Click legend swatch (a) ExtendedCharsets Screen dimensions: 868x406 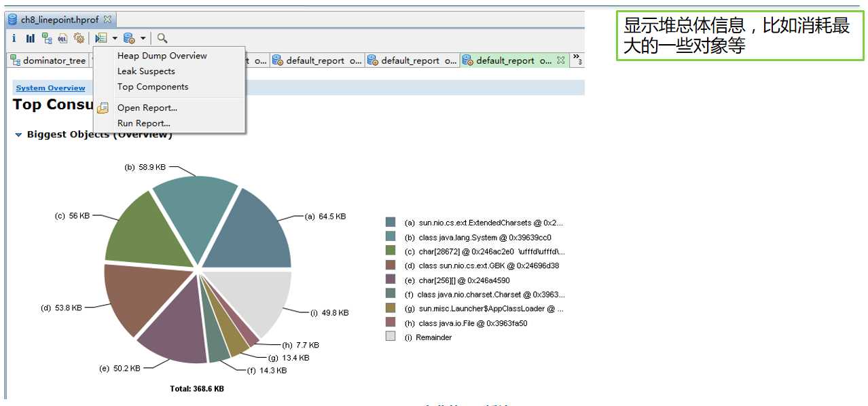[x=391, y=222]
